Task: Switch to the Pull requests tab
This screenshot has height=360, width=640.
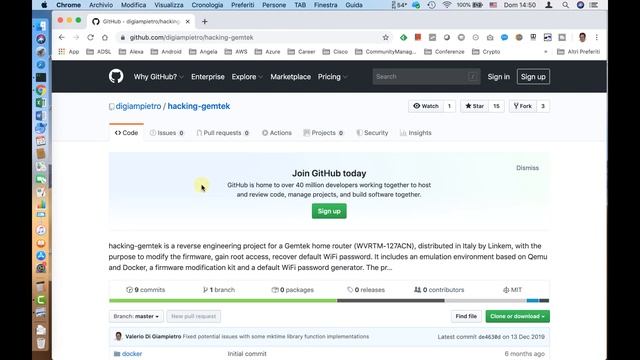Action: [223, 133]
